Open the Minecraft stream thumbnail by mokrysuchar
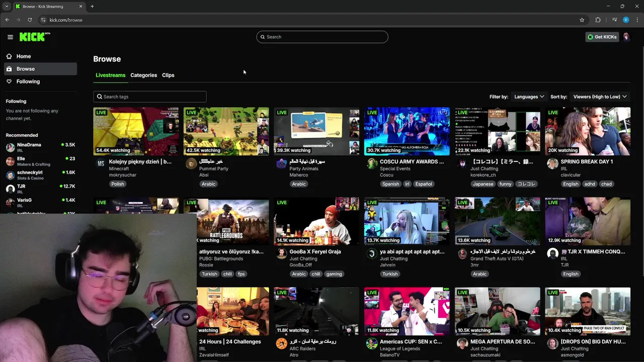Screen dimensions: 644x362 (136, 131)
